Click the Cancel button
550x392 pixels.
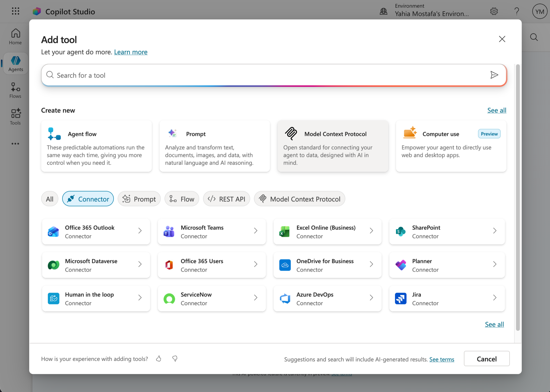click(x=486, y=359)
